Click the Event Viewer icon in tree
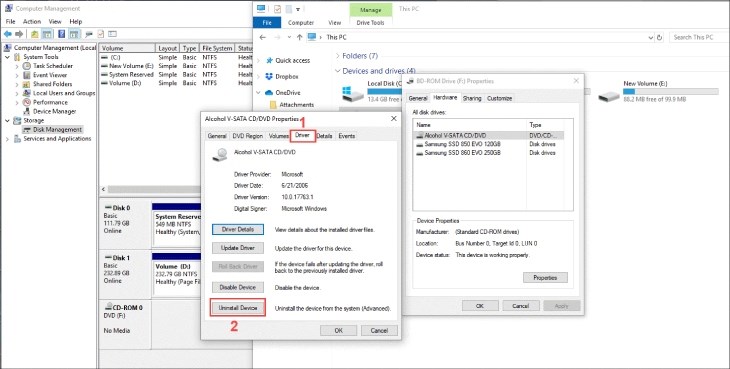This screenshot has height=369, width=730. coord(27,75)
